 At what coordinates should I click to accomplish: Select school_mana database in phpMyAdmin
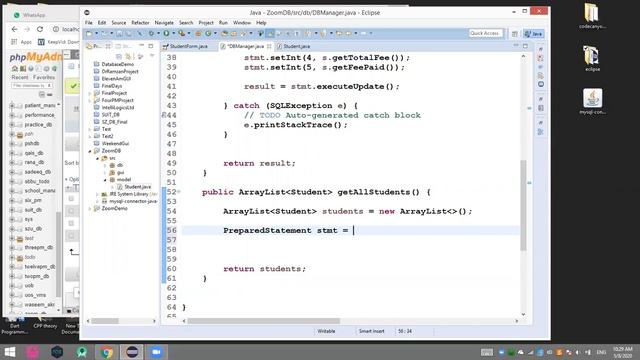pos(40,191)
